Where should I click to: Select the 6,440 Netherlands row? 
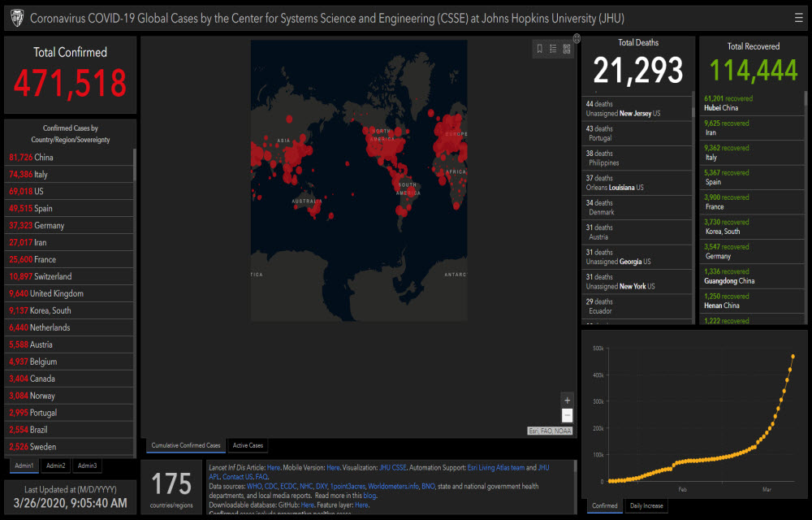click(69, 327)
